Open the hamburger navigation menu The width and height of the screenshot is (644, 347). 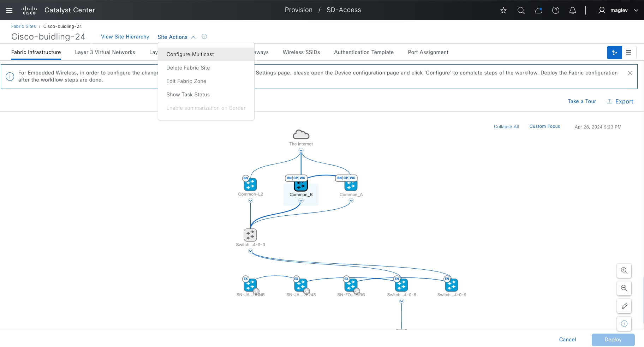[9, 10]
